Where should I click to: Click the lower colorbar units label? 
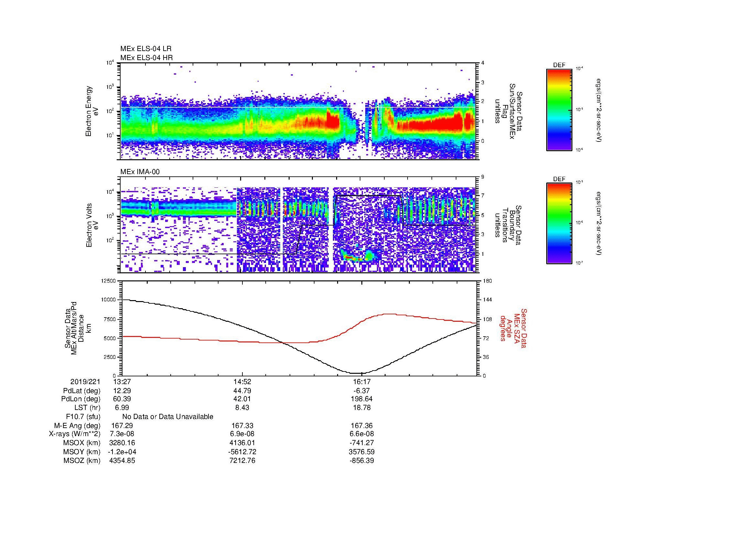pos(599,224)
